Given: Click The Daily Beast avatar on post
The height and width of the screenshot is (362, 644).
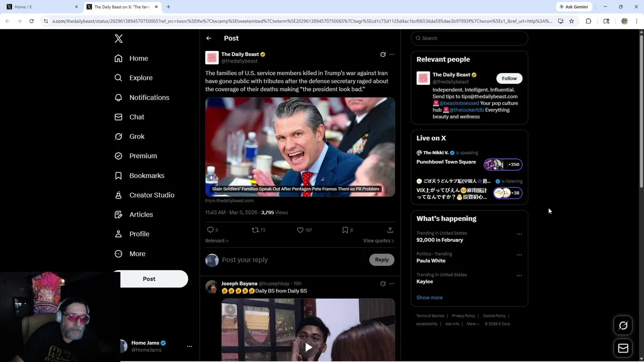Looking at the screenshot, I should coord(212,58).
